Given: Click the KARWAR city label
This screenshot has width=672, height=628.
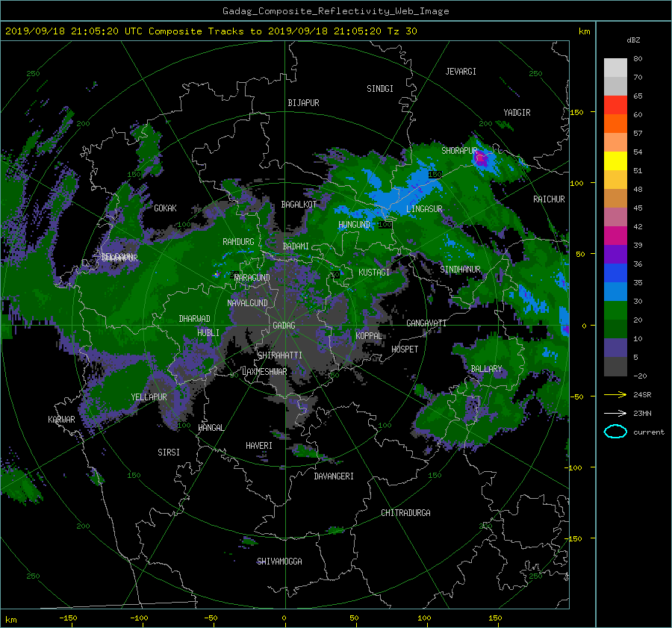Looking at the screenshot, I should point(61,420).
